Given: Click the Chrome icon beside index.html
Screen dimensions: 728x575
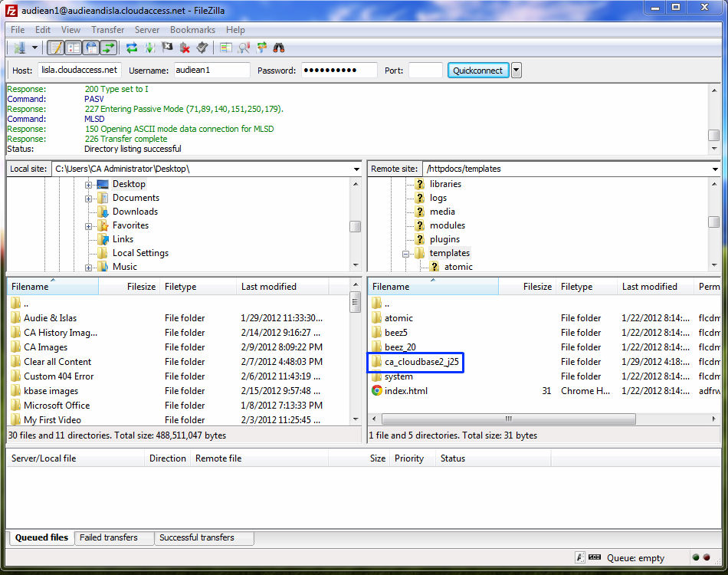Looking at the screenshot, I should 376,390.
